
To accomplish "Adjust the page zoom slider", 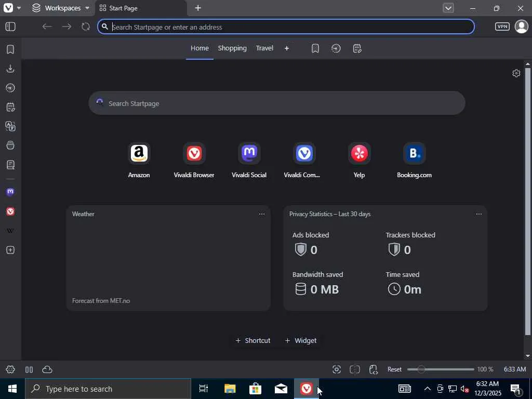I will click(x=441, y=369).
